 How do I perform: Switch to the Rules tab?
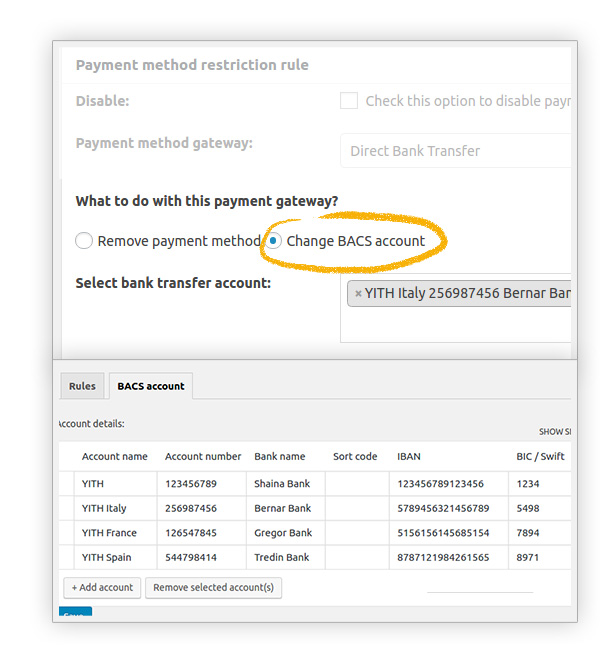(x=82, y=386)
